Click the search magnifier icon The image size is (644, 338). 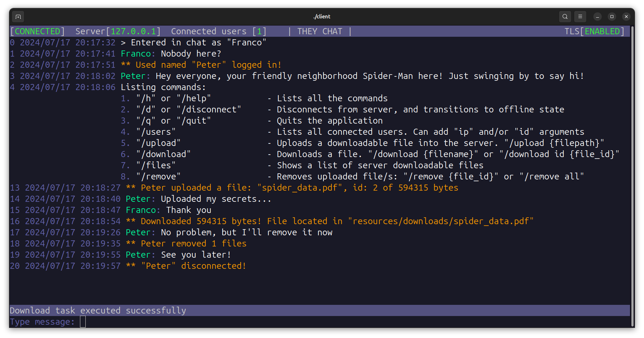coord(565,17)
